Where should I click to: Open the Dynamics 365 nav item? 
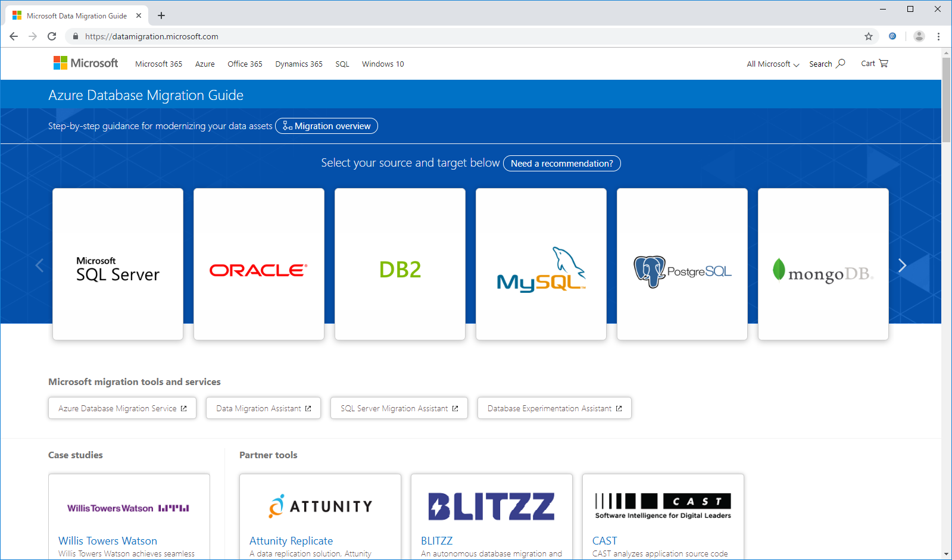click(x=299, y=64)
